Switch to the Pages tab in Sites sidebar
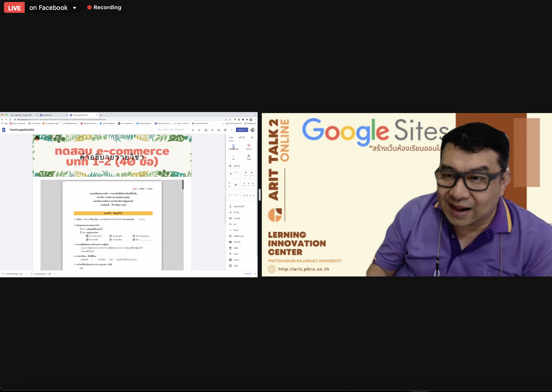This screenshot has height=392, width=552. pos(242,137)
